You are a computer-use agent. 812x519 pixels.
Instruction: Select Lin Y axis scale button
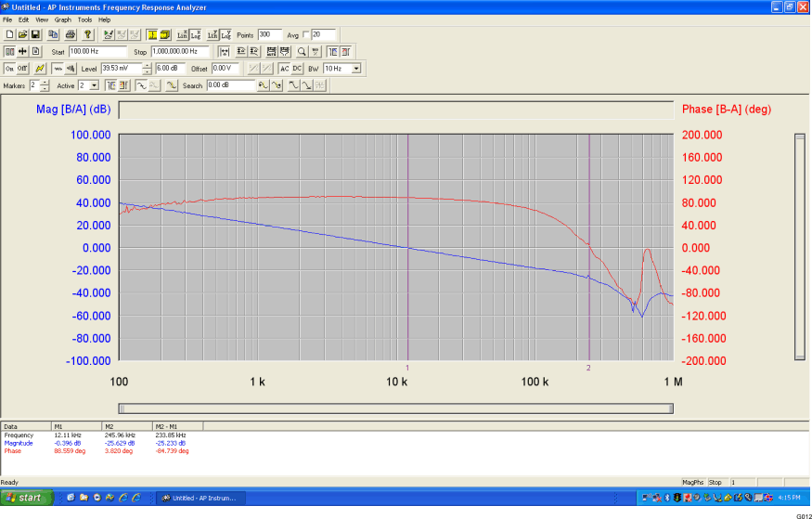coord(211,34)
